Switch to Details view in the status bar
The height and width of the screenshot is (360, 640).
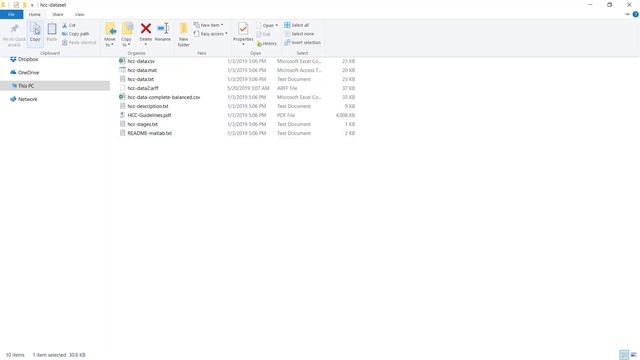624,355
